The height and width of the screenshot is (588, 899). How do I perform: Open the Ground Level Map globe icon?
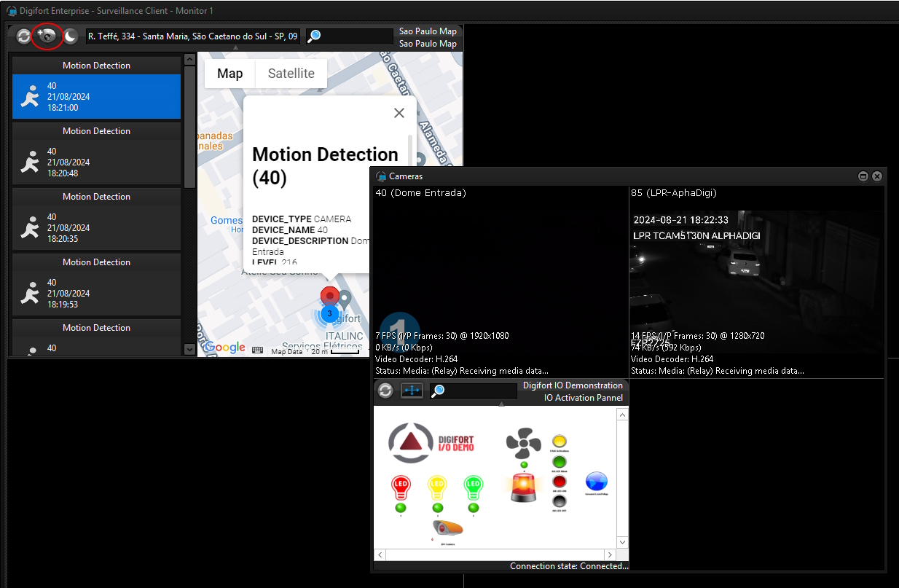(x=597, y=481)
